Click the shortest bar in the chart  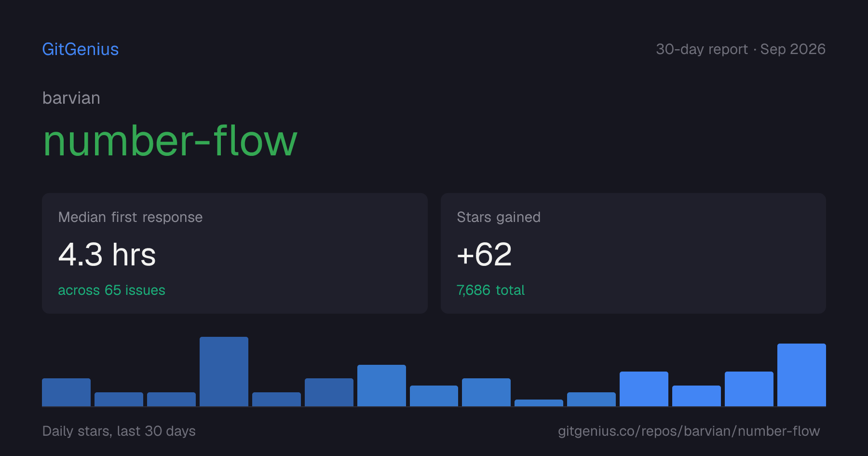(x=539, y=403)
